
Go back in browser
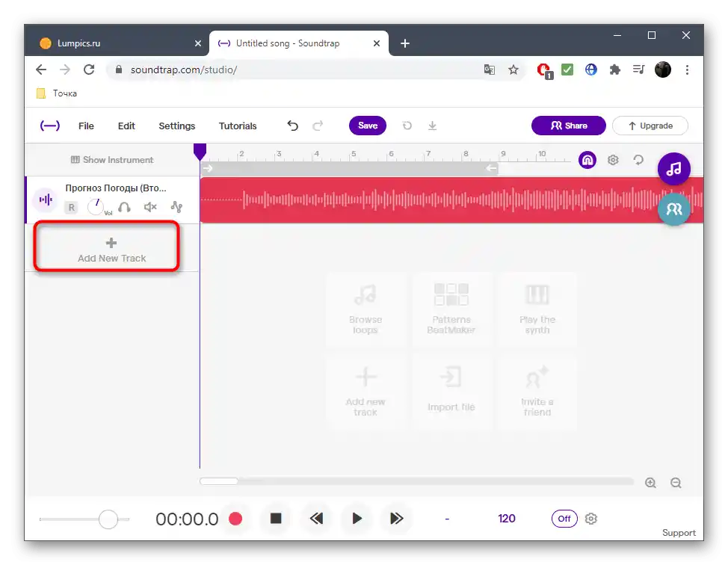coord(41,70)
